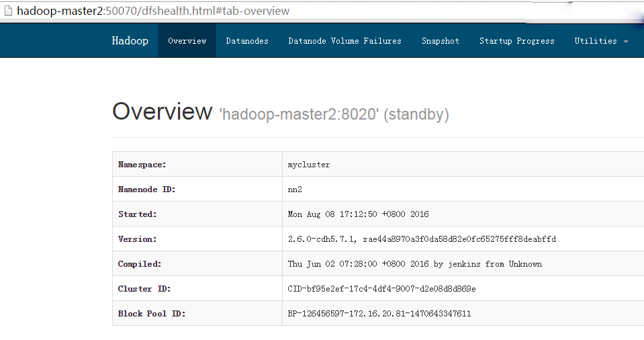Viewport: 644px width, 340px height.
Task: Click the Version: label cell
Action: pyautogui.click(x=197, y=239)
